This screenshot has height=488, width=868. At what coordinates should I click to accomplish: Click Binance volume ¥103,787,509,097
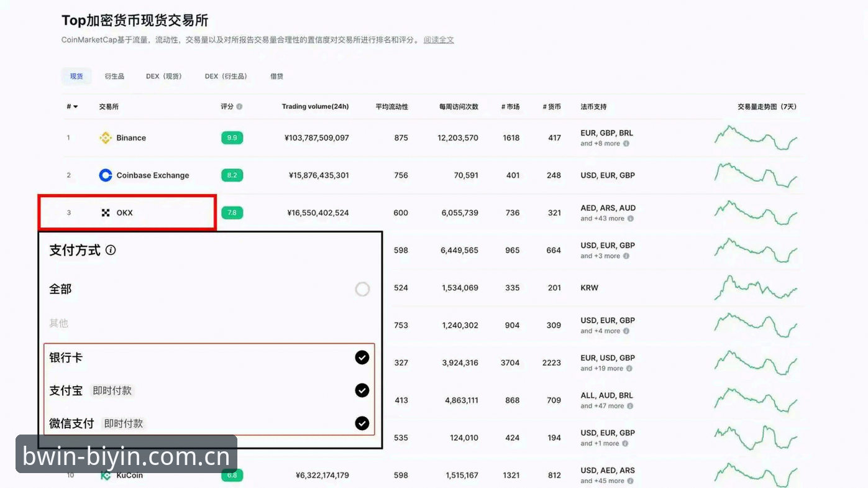(316, 138)
